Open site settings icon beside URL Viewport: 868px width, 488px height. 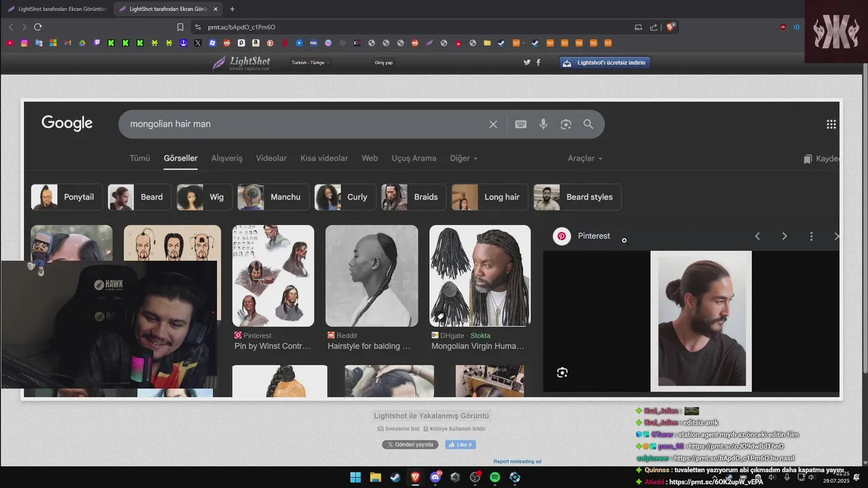pos(197,27)
